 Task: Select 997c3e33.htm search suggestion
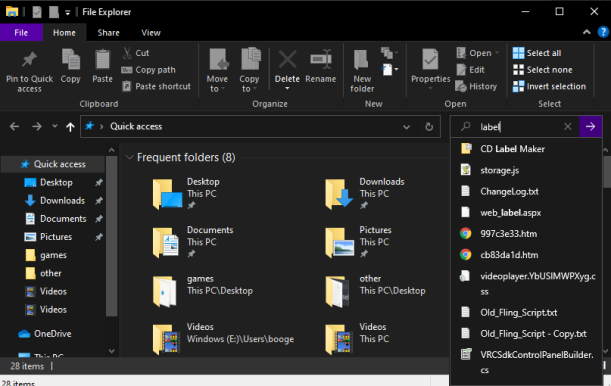pyautogui.click(x=526, y=234)
